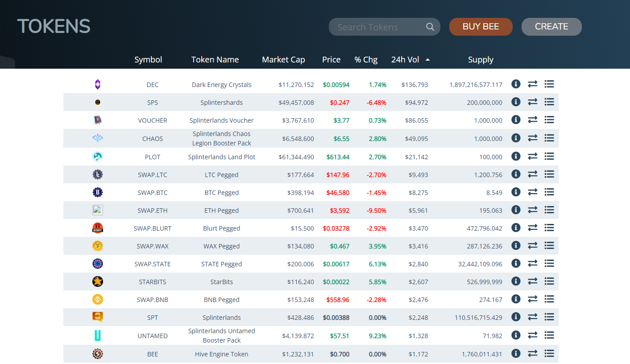
Task: Click the 24h Vol sort arrow
Action: (427, 60)
